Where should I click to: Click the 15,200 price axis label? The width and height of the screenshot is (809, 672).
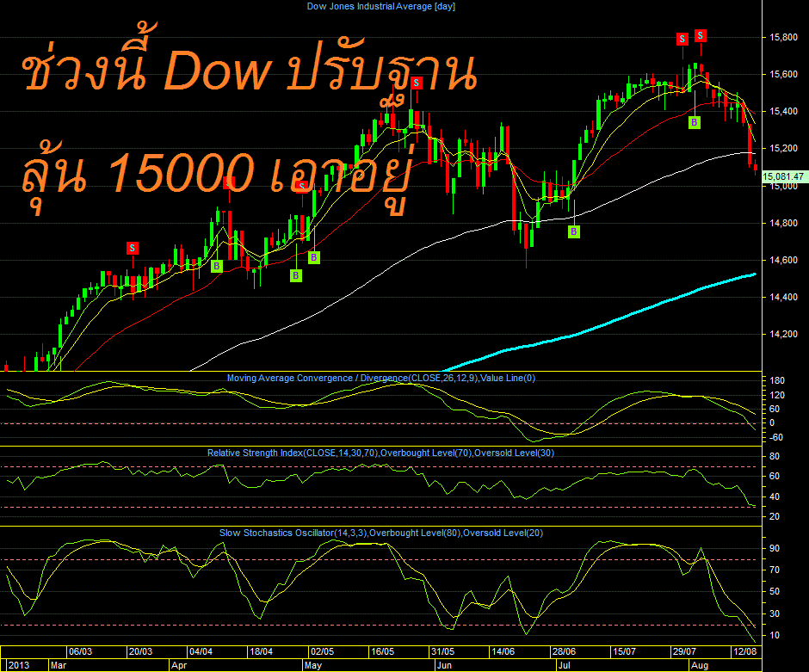[x=783, y=149]
